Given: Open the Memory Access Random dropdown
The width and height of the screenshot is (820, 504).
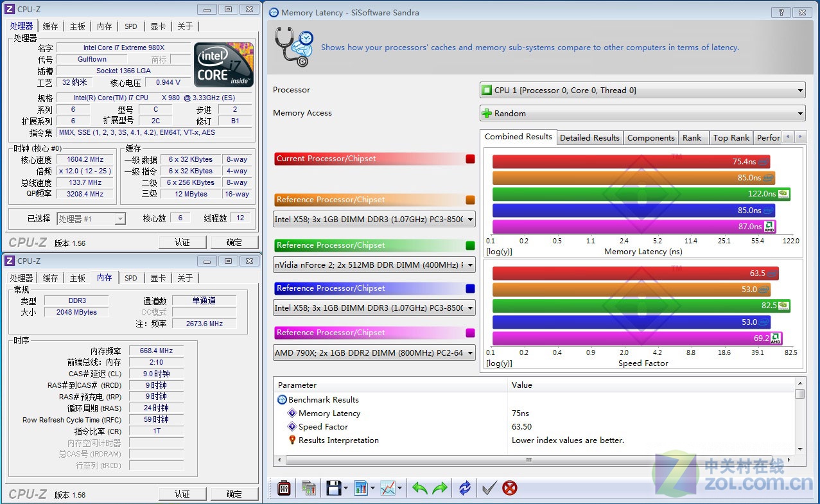Looking at the screenshot, I should point(642,114).
